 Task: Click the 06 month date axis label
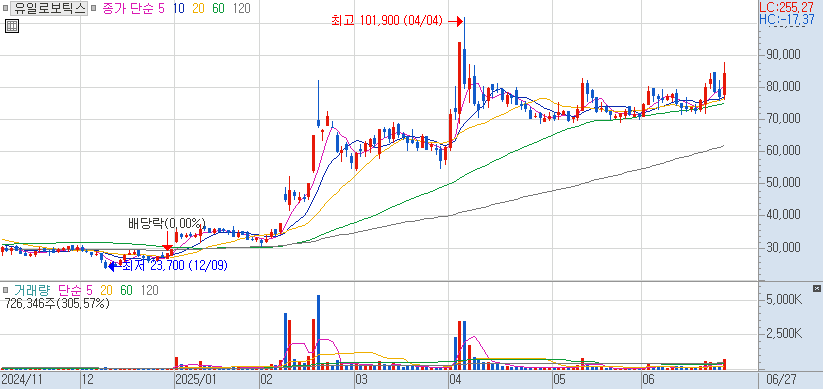pos(649,379)
